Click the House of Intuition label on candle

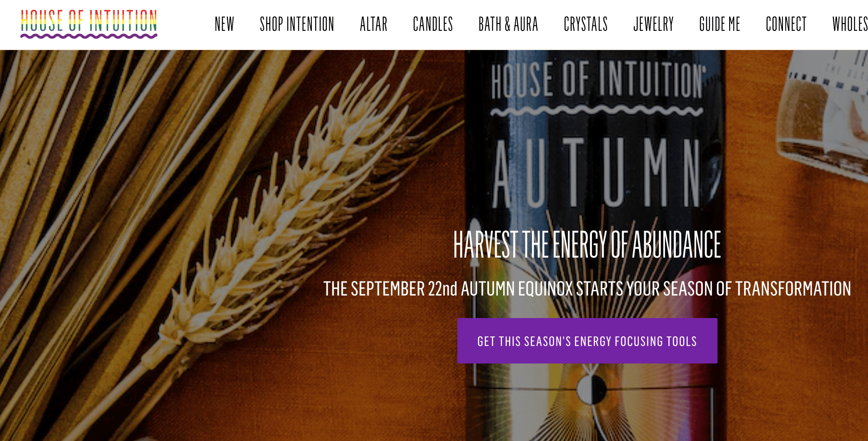598,79
